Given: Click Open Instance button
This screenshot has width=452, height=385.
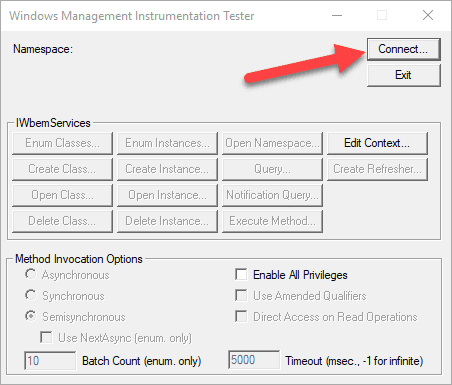Looking at the screenshot, I should pos(167,195).
